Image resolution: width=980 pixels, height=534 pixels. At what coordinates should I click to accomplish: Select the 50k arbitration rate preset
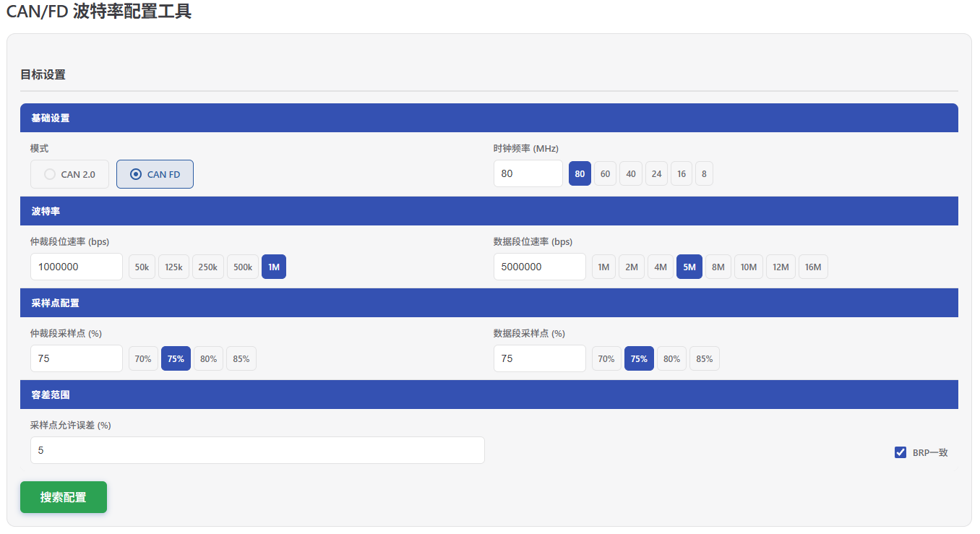click(x=142, y=267)
